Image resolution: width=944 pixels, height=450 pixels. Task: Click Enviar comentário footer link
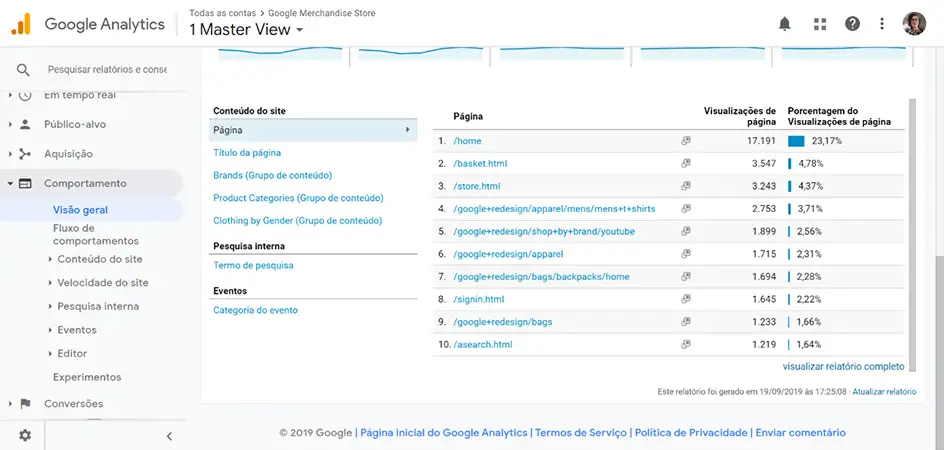tap(801, 433)
